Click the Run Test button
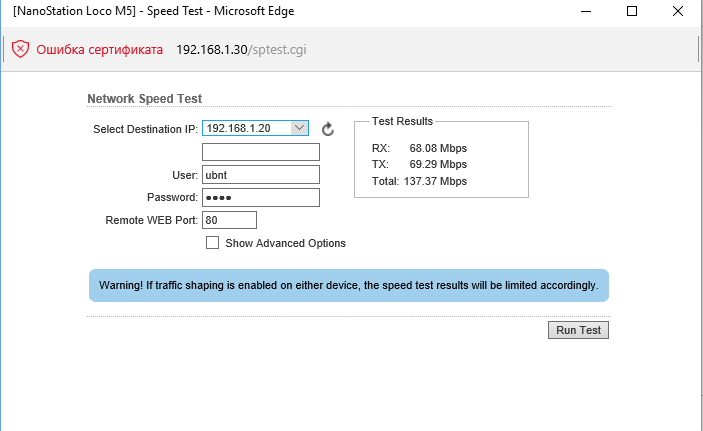This screenshot has height=431, width=703. [x=578, y=330]
